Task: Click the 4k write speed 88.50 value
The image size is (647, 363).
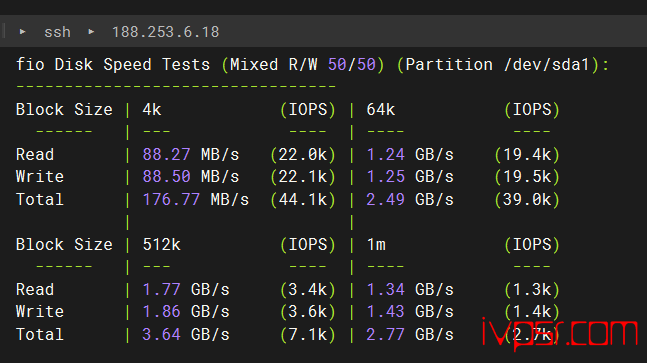Action: click(166, 177)
